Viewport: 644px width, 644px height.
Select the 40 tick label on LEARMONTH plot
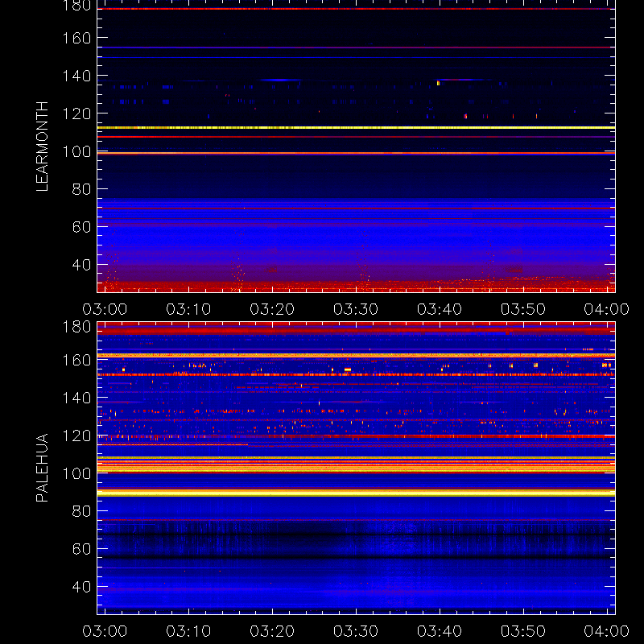(82, 265)
